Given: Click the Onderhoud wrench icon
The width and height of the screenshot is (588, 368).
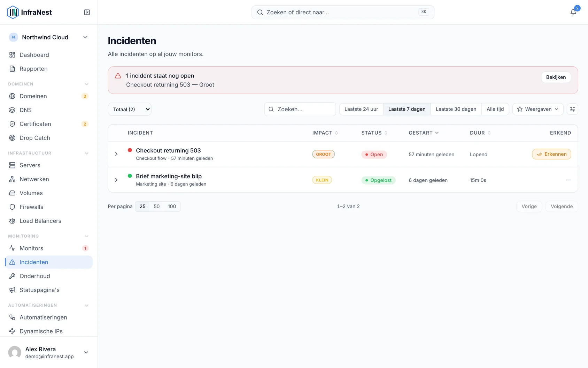Looking at the screenshot, I should pos(12,276).
